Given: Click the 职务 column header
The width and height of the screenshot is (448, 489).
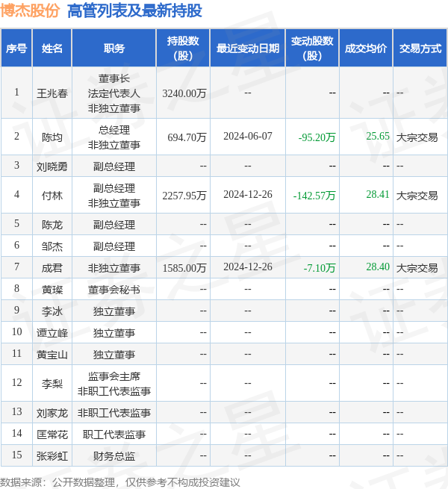Looking at the screenshot, I should coord(114,48).
